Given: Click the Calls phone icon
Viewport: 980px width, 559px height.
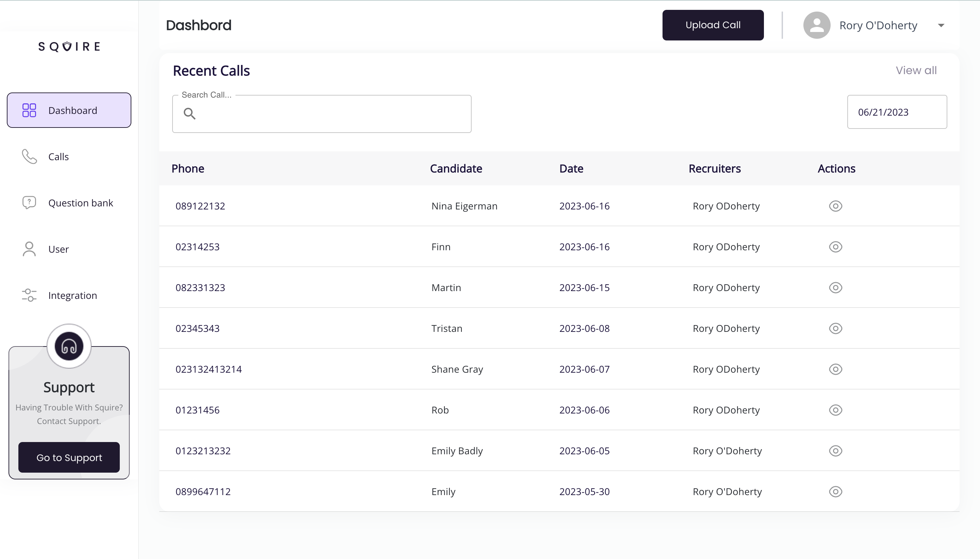Looking at the screenshot, I should point(29,156).
